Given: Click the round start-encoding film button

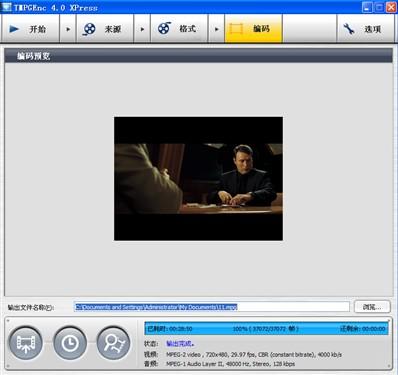Looking at the screenshot, I should [x=26, y=343].
